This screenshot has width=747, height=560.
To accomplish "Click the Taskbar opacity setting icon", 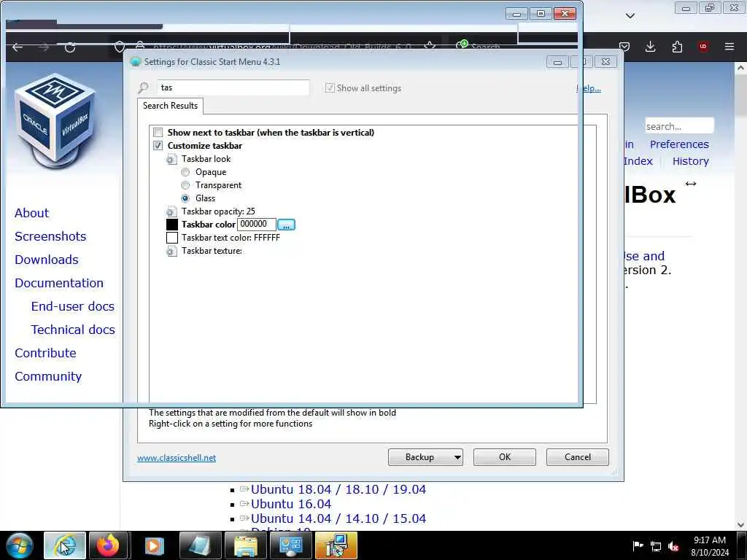I will [x=171, y=211].
